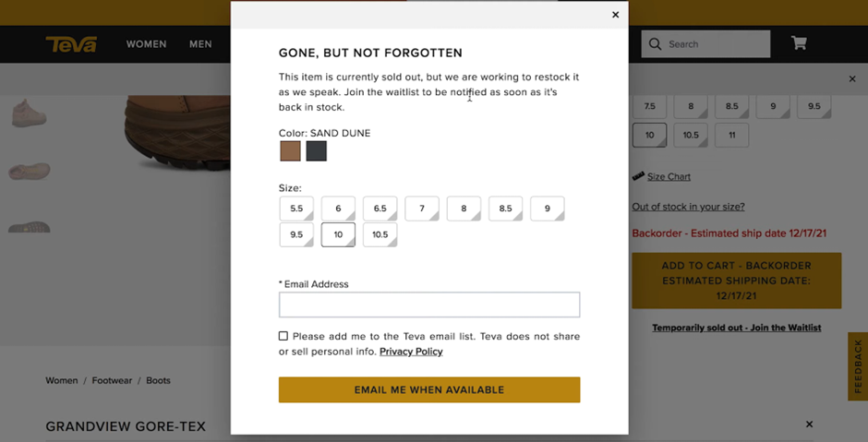Open the Women menu
Viewport: 868px width, 442px height.
pyautogui.click(x=146, y=44)
